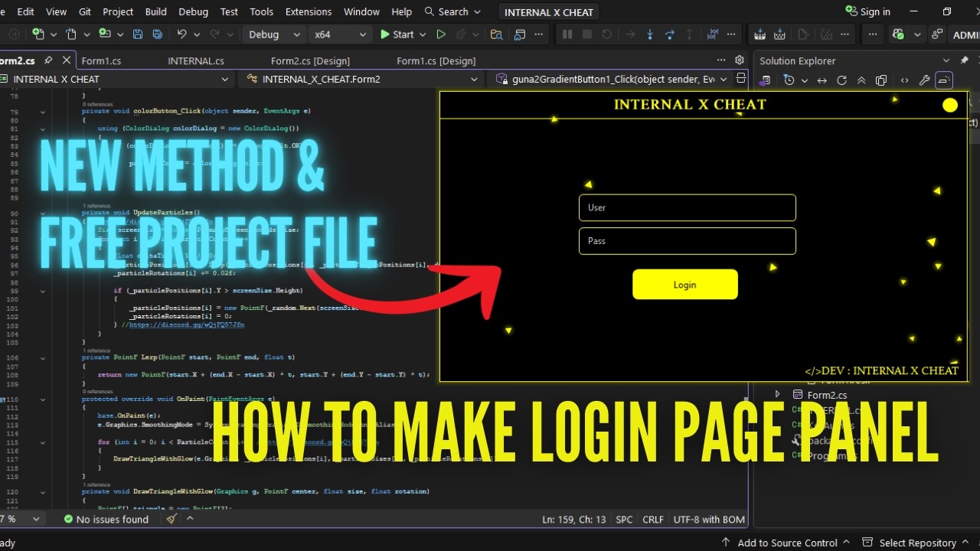The image size is (980, 551).
Task: Open the Debug configuration dropdown
Action: 275,34
